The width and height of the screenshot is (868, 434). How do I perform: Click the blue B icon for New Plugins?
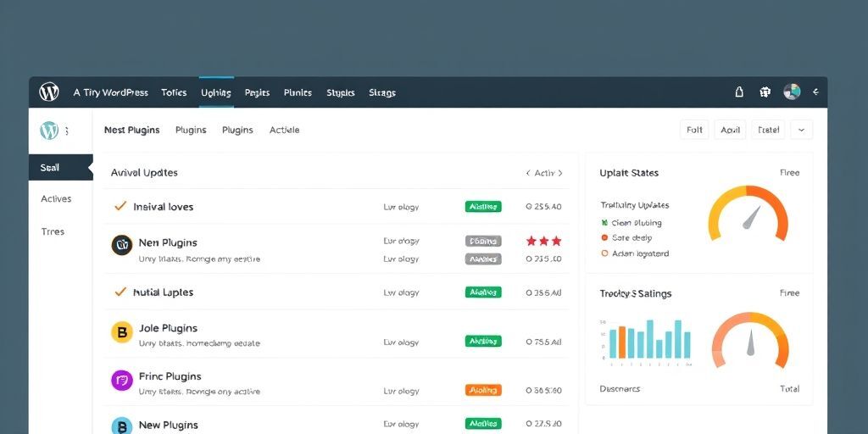click(122, 426)
